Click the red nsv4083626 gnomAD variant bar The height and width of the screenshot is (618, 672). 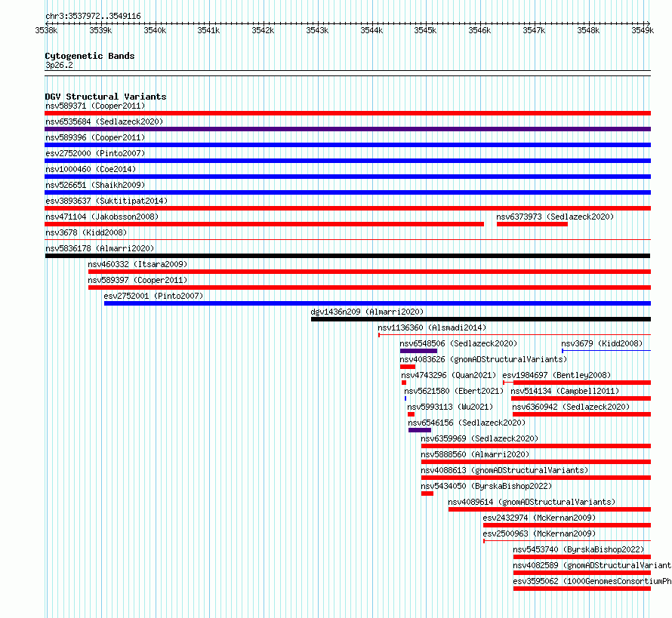pos(408,367)
